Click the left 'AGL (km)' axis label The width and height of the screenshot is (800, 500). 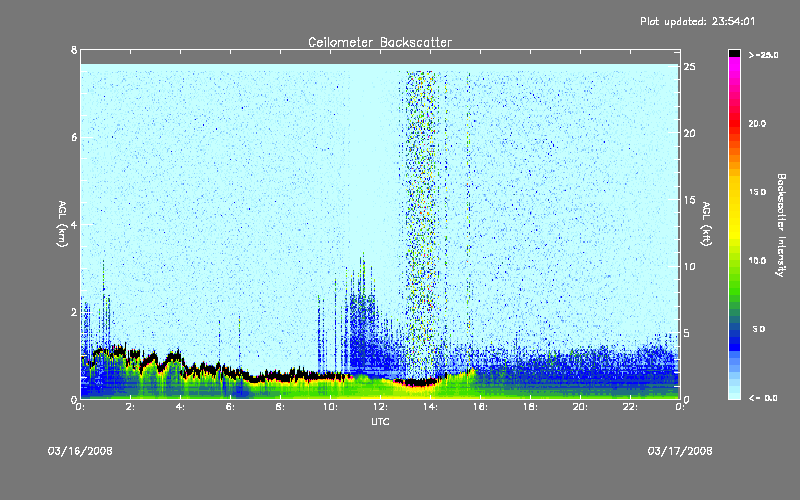62,224
